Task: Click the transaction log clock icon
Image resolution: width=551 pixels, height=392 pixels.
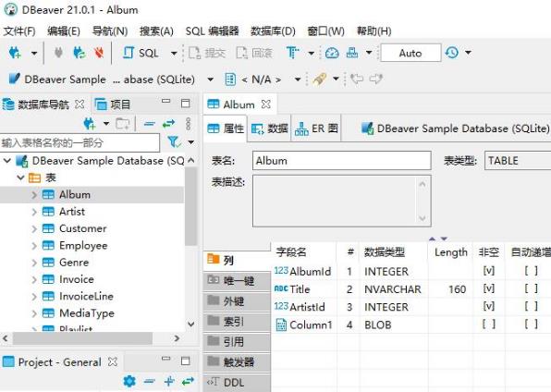Action: [452, 53]
